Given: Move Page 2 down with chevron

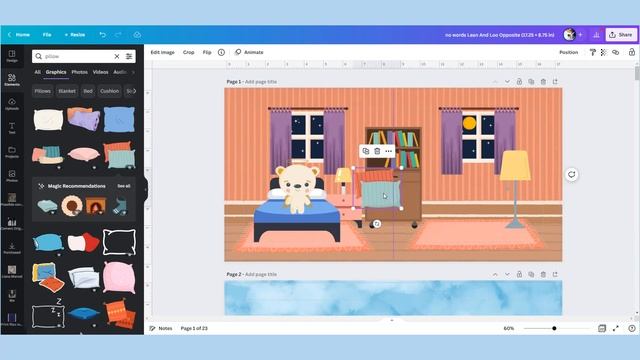Looking at the screenshot, I should coord(507,274).
